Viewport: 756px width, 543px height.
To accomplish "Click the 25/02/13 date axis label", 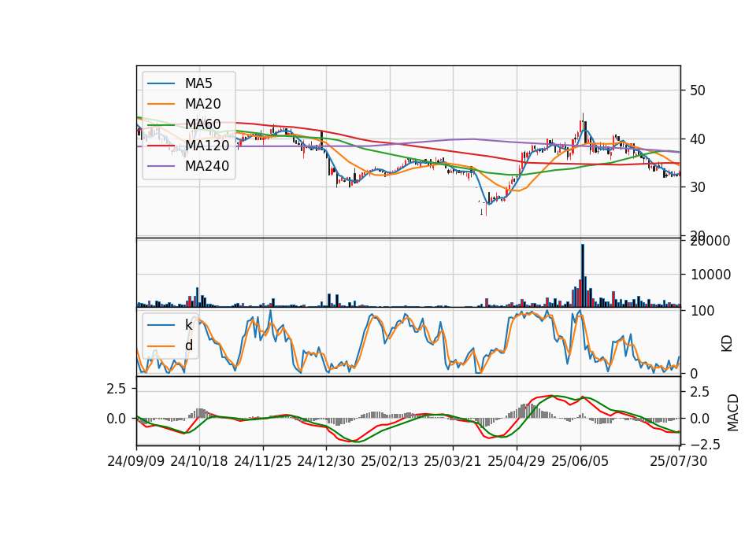I will coord(390,461).
